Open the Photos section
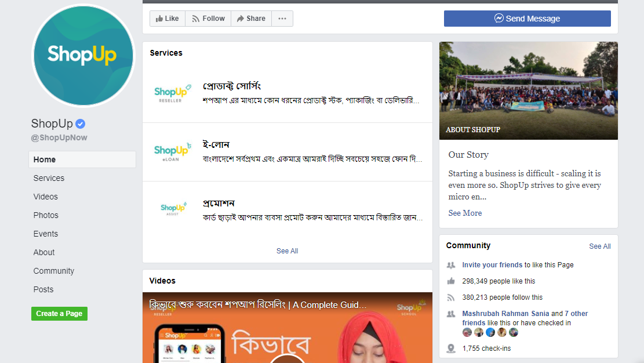Screen dimensions: 644x363 46,215
